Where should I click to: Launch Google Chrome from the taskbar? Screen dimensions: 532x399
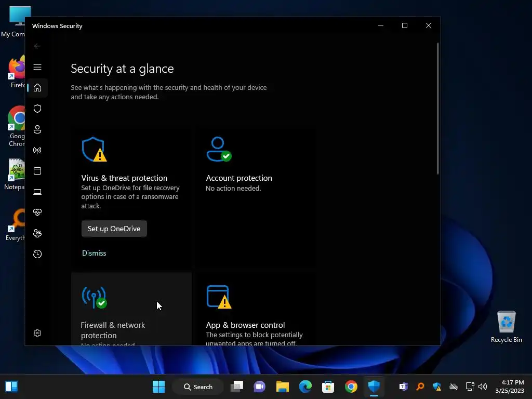351,387
